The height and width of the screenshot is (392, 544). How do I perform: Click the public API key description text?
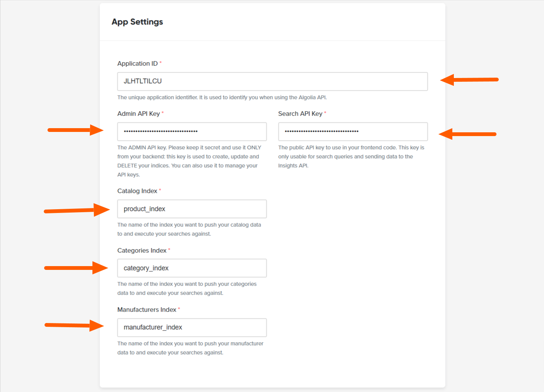coord(351,156)
